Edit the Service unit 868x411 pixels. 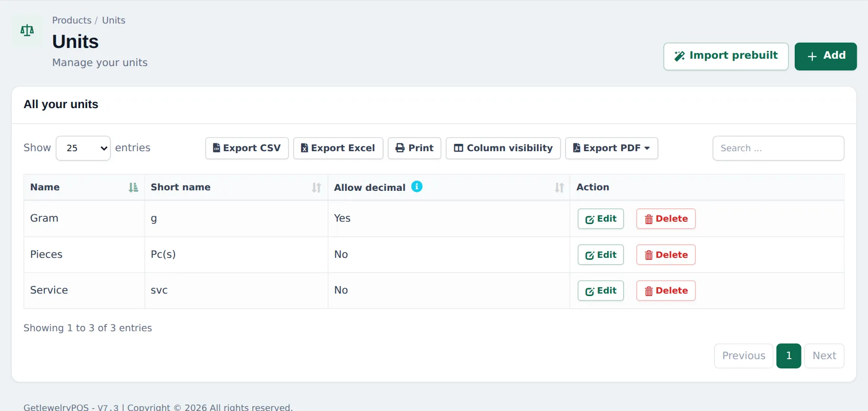pos(601,291)
